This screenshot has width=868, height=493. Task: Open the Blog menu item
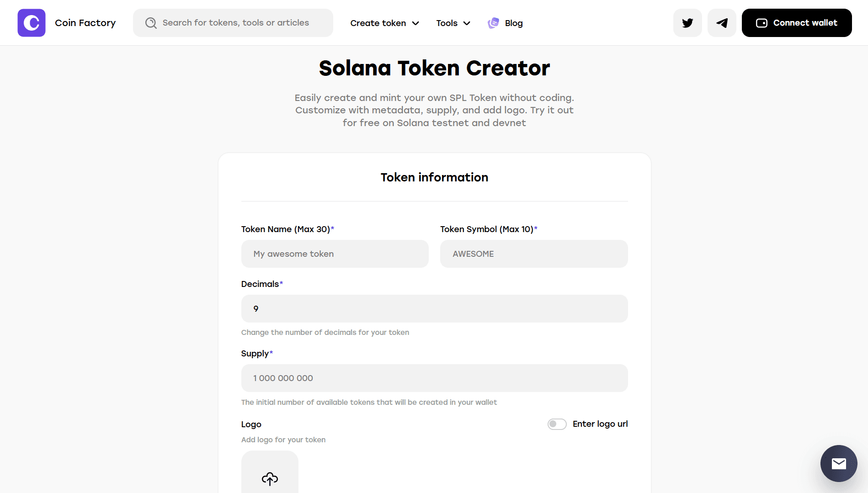coord(513,23)
